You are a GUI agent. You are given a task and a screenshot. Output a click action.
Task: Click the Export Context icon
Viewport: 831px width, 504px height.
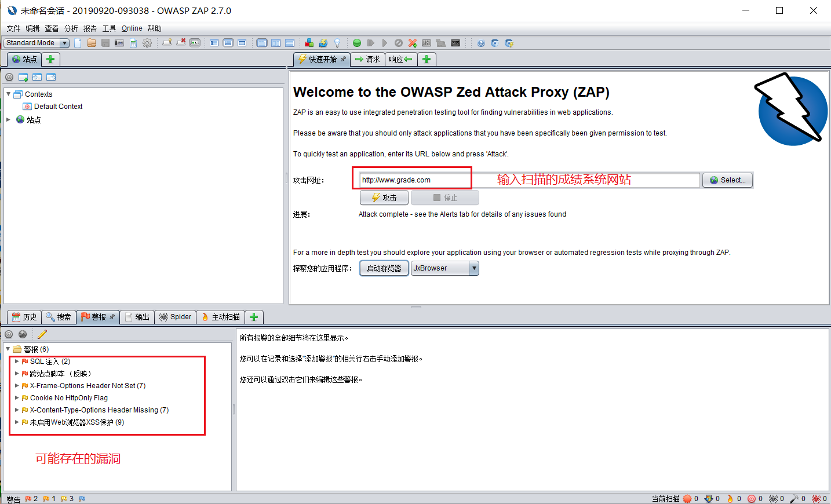pos(51,77)
